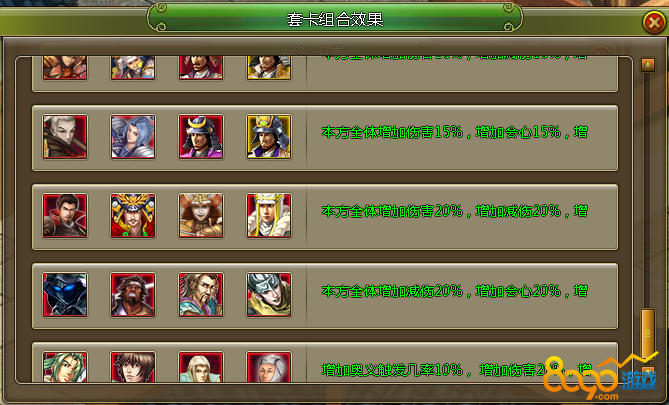Click the horned-helmet pale-faced character portrait
669x405 pixels.
[x=201, y=216]
